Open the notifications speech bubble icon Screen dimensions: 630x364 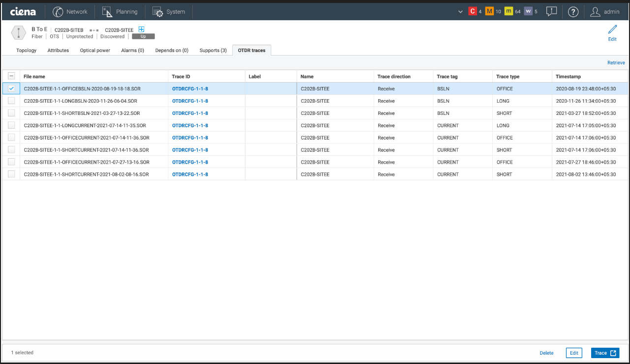click(551, 11)
